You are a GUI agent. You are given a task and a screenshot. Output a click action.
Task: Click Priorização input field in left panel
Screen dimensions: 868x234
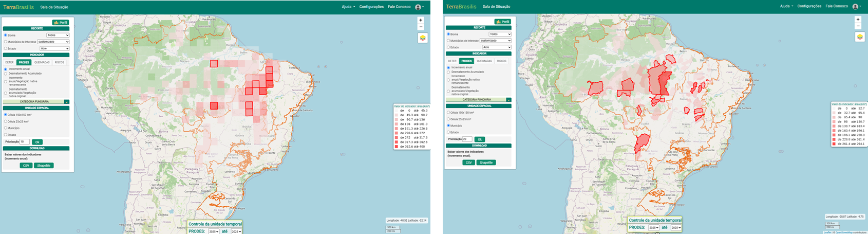25,141
